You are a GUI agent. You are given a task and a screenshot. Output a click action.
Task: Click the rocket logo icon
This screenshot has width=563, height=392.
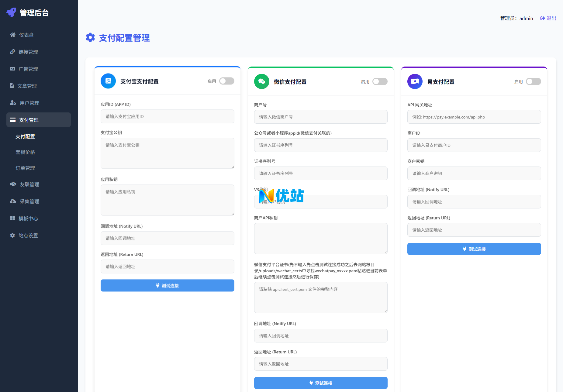pos(11,12)
